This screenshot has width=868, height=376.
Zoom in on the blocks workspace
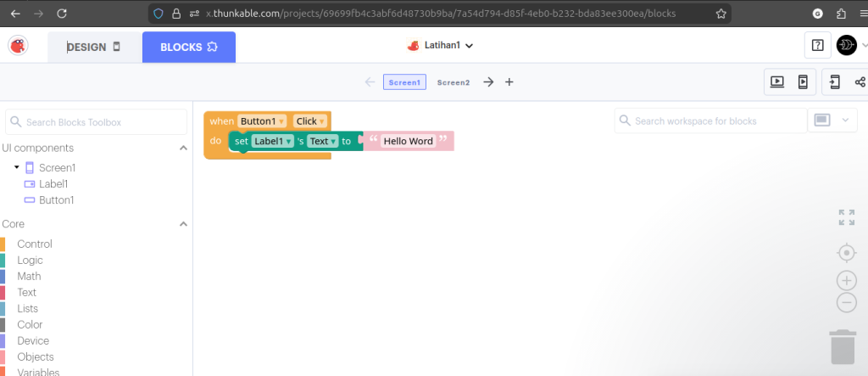(846, 280)
